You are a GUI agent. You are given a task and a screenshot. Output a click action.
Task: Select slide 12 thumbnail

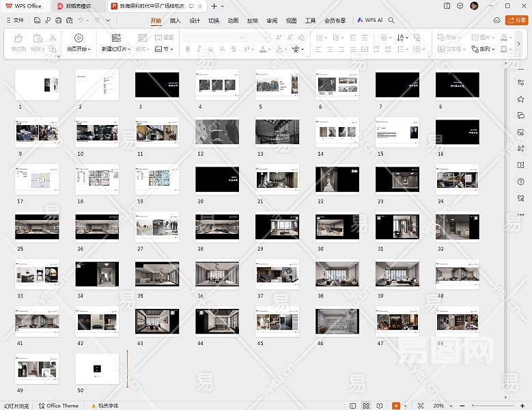click(217, 131)
